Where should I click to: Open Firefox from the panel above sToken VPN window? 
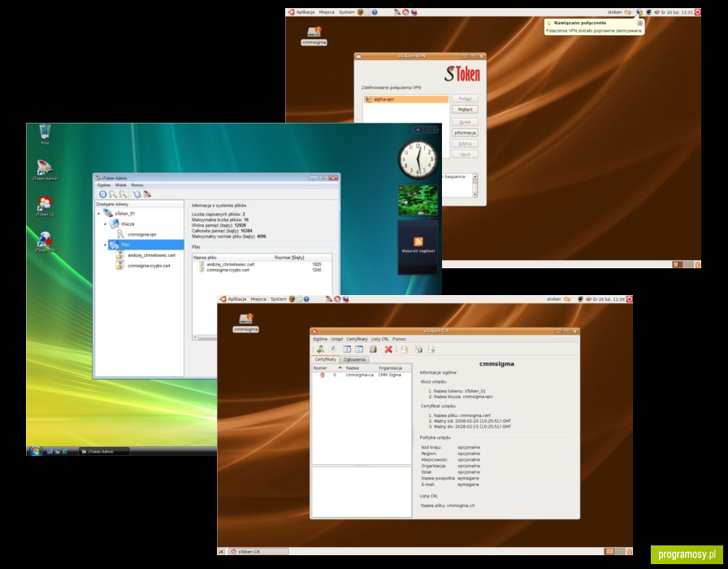[x=360, y=12]
